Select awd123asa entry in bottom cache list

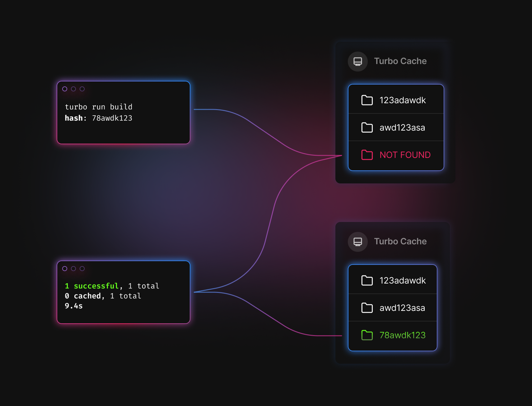pyautogui.click(x=393, y=308)
